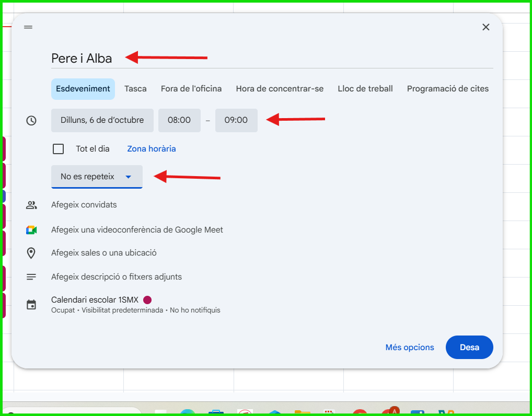Click the description lines icon
The image size is (532, 416).
[x=31, y=277]
